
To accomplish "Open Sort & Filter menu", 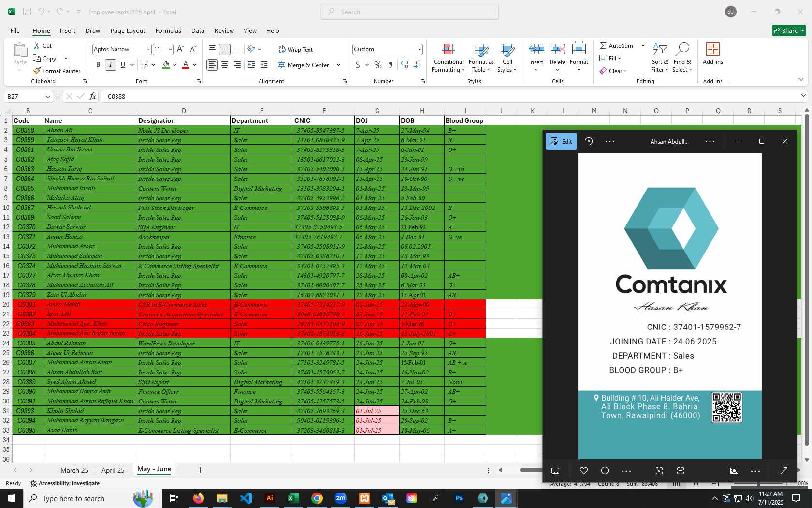I will point(660,58).
